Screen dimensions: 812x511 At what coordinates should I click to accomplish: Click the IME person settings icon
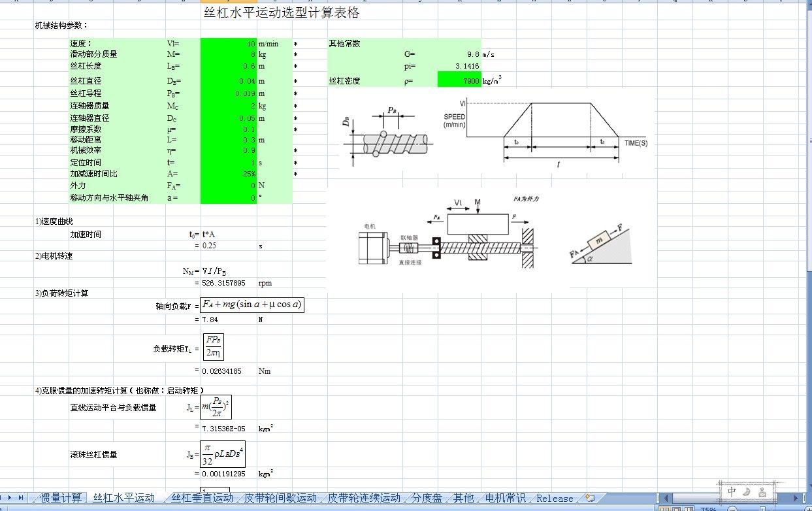[762, 491]
